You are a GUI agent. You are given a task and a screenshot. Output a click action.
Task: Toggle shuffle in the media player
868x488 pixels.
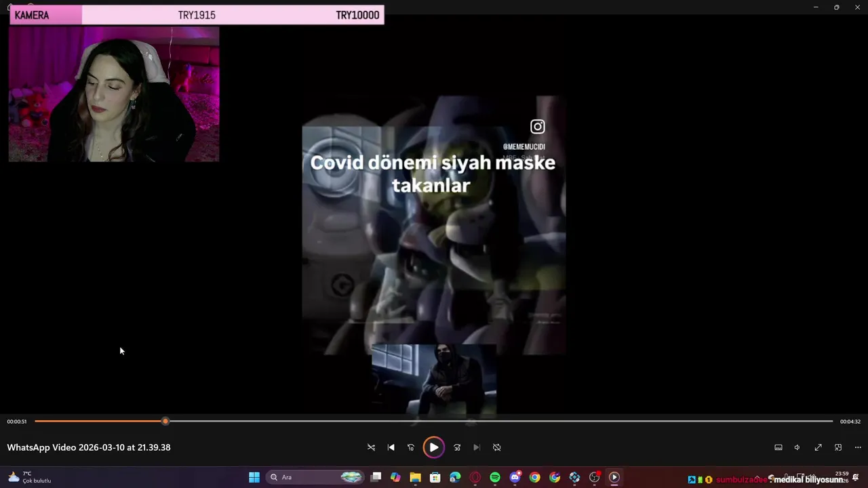pyautogui.click(x=371, y=447)
